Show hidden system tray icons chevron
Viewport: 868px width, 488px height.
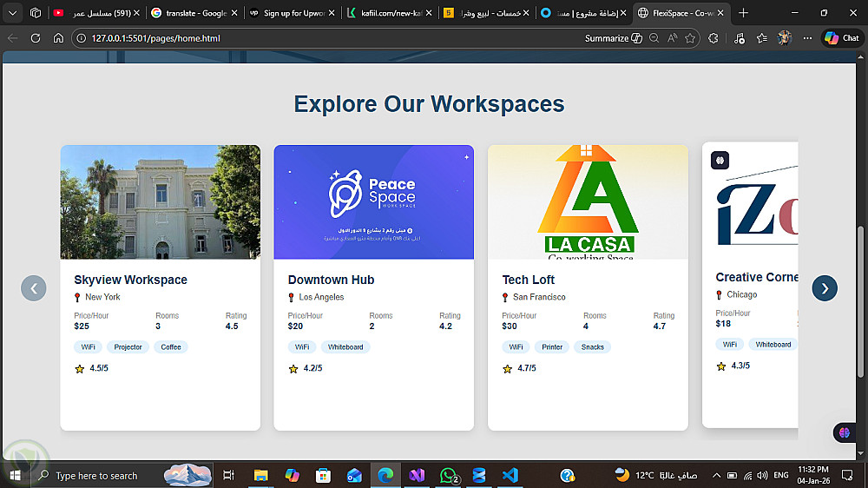coord(716,475)
